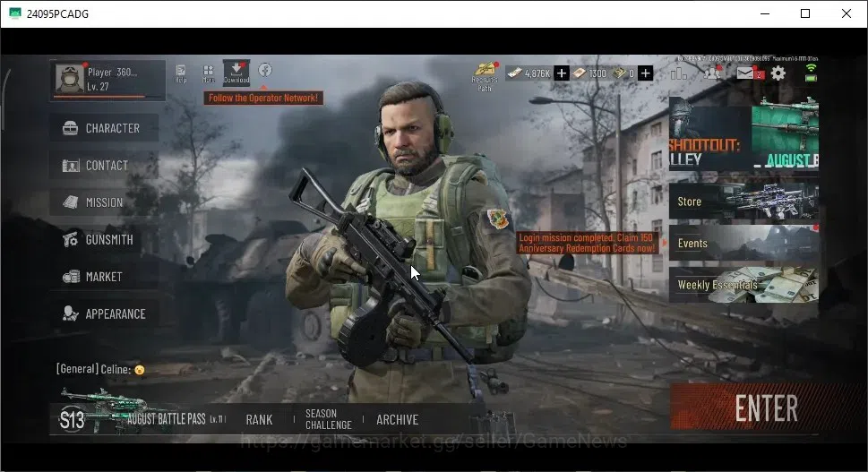Image resolution: width=868 pixels, height=472 pixels.
Task: Open the Weekly Essentials banner
Action: point(743,285)
